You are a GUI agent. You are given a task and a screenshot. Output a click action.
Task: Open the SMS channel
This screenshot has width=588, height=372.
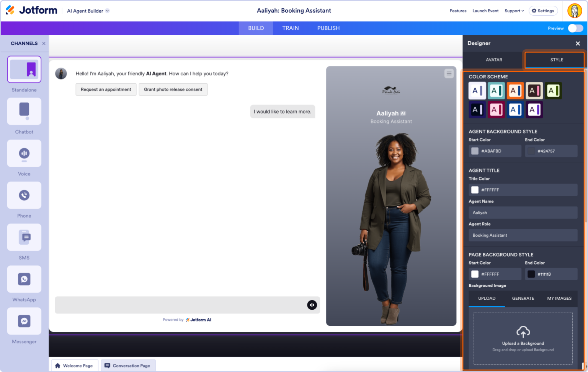click(24, 237)
